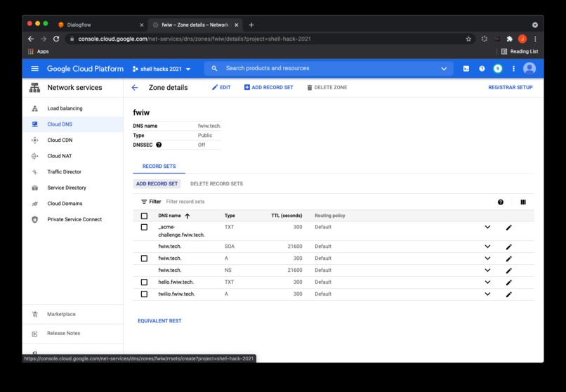Open the EQUIVALENT REST link
The height and width of the screenshot is (392, 566).
pos(159,321)
